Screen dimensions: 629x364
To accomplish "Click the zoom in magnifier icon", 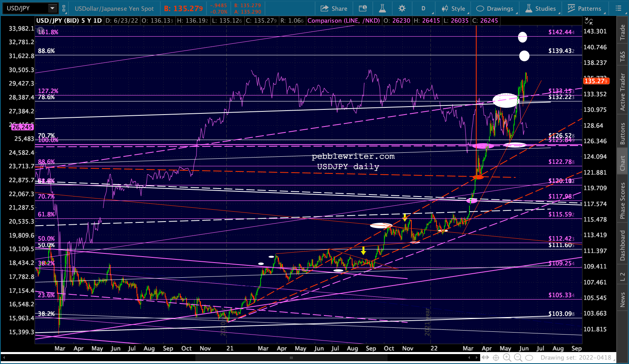I will pos(507,358).
